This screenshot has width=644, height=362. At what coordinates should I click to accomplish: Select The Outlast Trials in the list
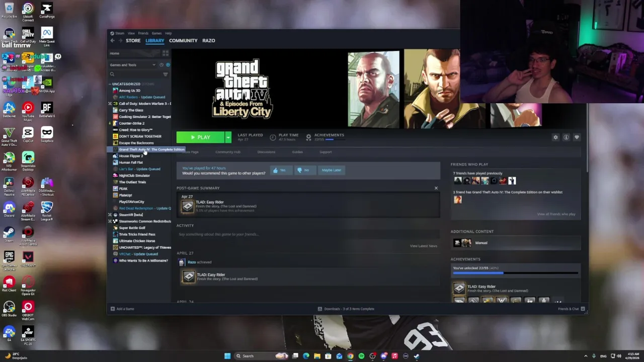point(132,182)
